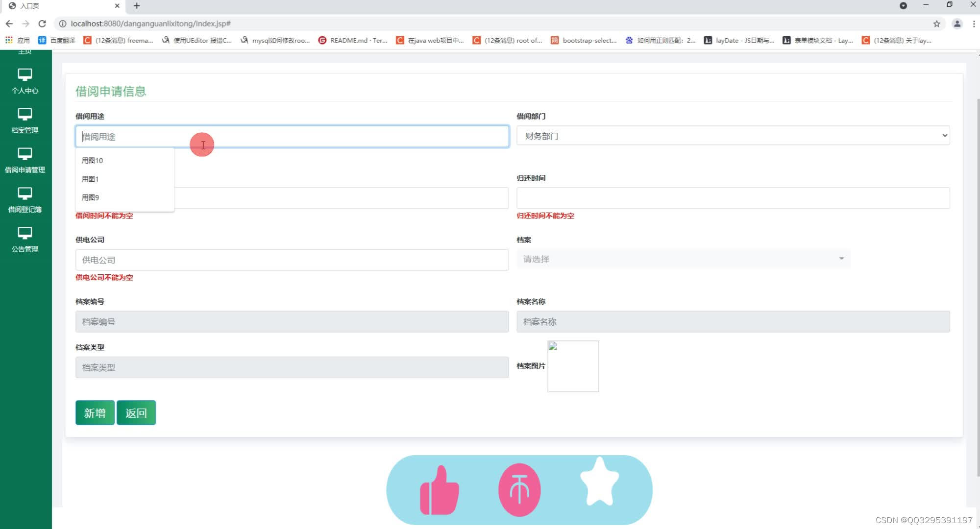Click the 返回 button
980x529 pixels.
[136, 412]
